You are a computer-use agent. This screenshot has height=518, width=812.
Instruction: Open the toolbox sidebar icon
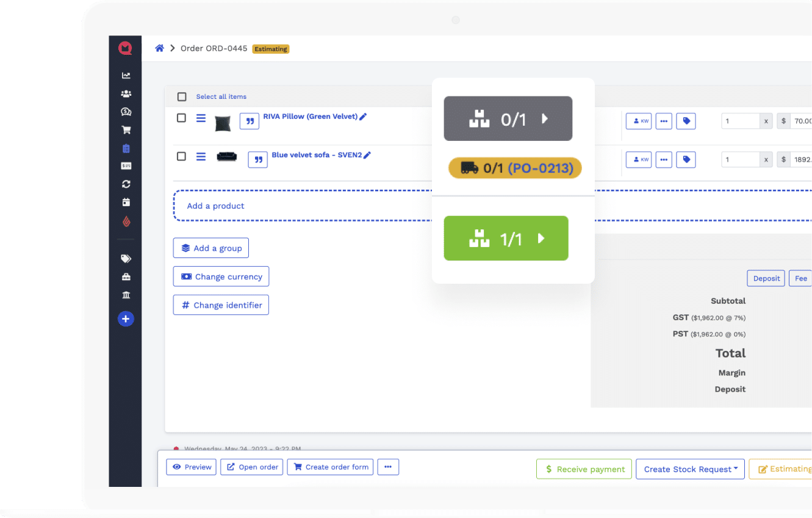coord(126,277)
